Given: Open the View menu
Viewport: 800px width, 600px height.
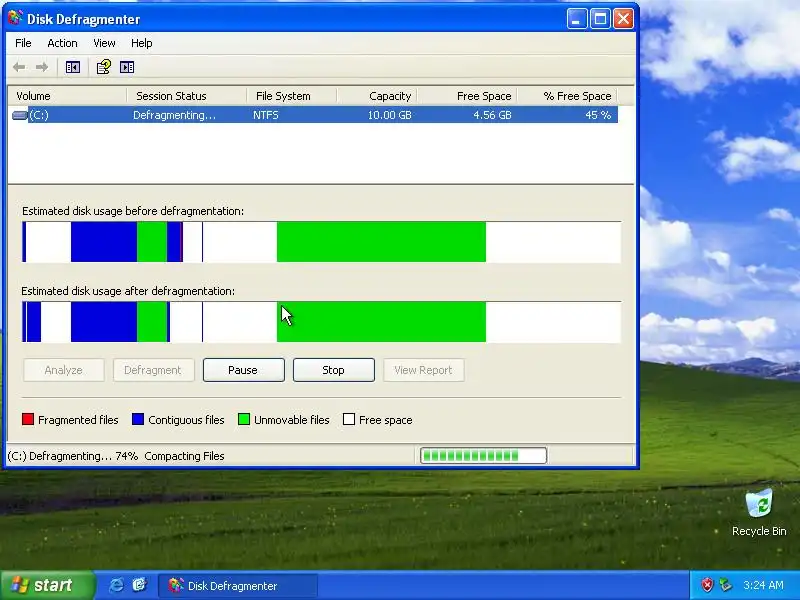Looking at the screenshot, I should pos(104,43).
